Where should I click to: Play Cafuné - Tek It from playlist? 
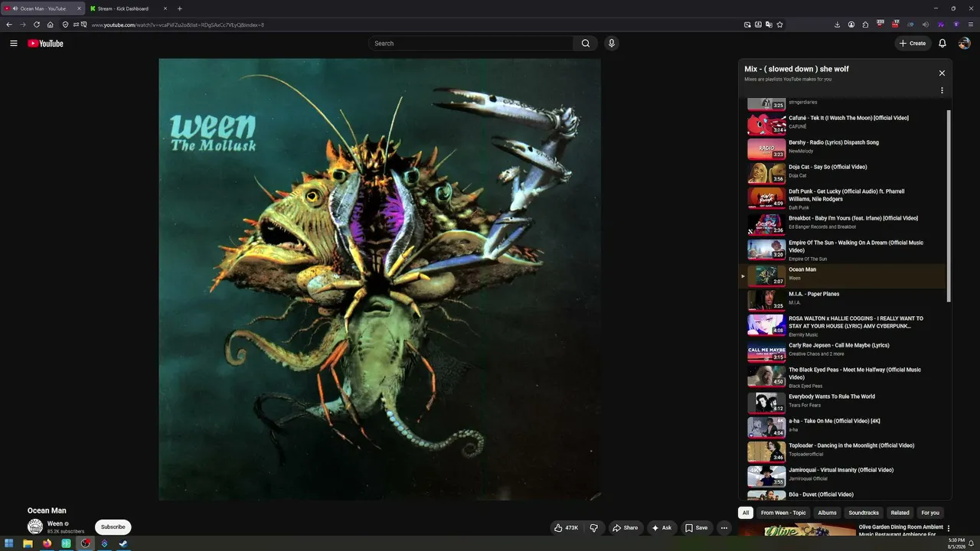[x=843, y=123]
